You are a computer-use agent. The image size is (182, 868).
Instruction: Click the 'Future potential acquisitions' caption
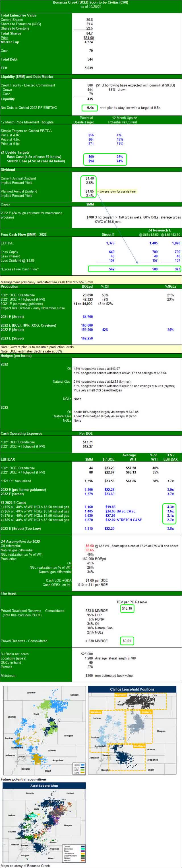pos(24,780)
